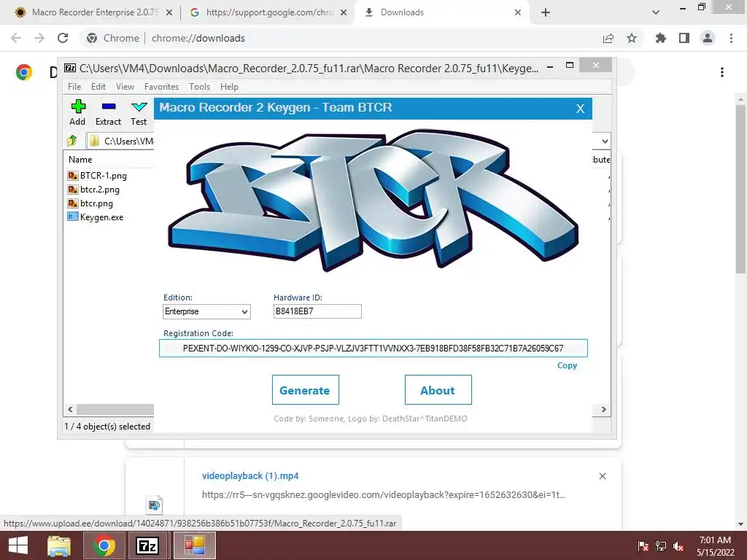
Task: Click the keygen app taskbar icon
Action: (194, 545)
